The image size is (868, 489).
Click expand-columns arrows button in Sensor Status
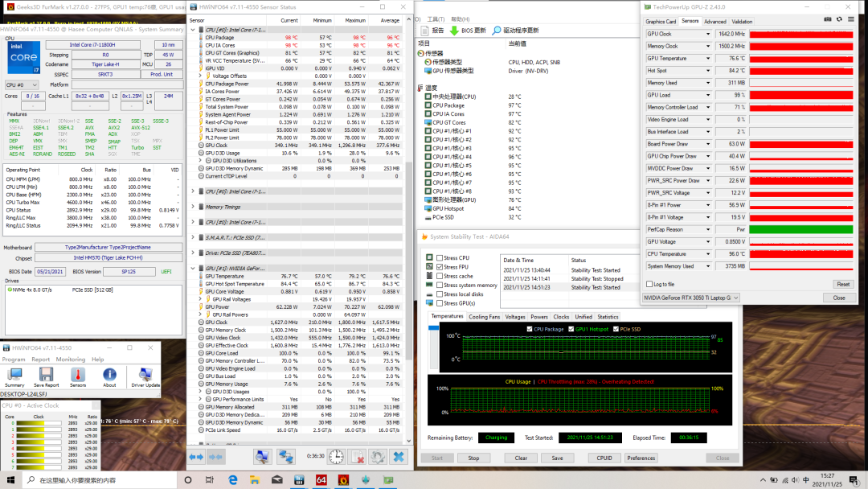[x=196, y=457]
